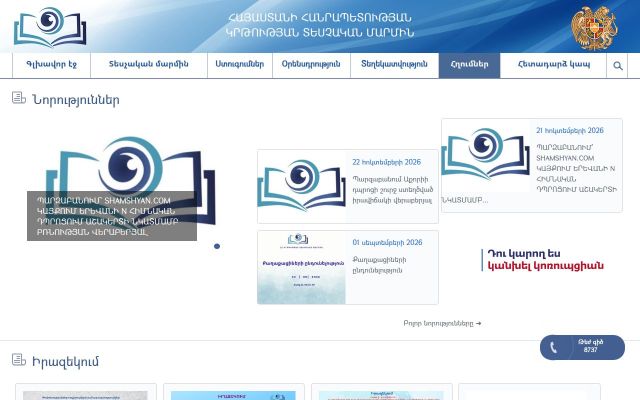Image resolution: width=640 pixels, height=400 pixels.
Task: Open the main slider news image
Action: pos(131,182)
